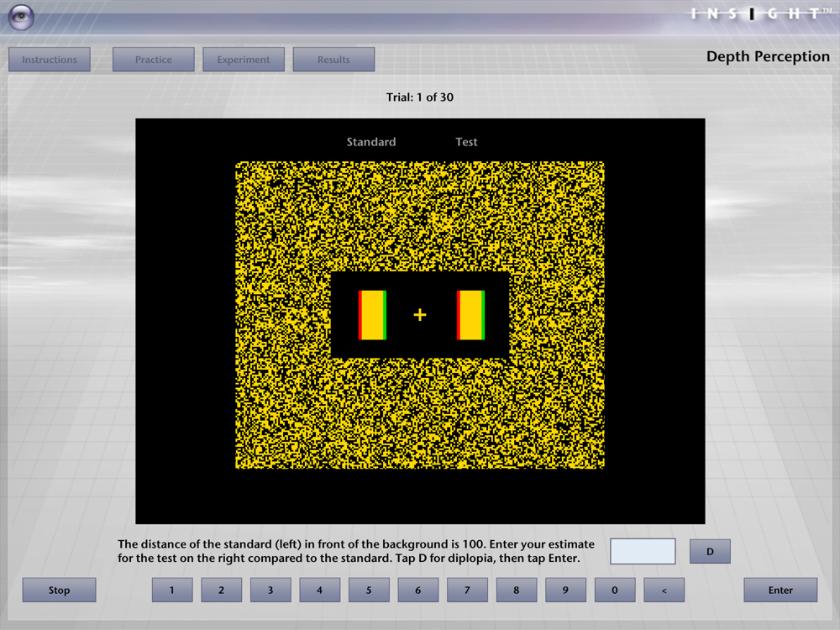Screen dimensions: 840x630
Task: Tap number 1 on the keypad
Action: tap(172, 590)
